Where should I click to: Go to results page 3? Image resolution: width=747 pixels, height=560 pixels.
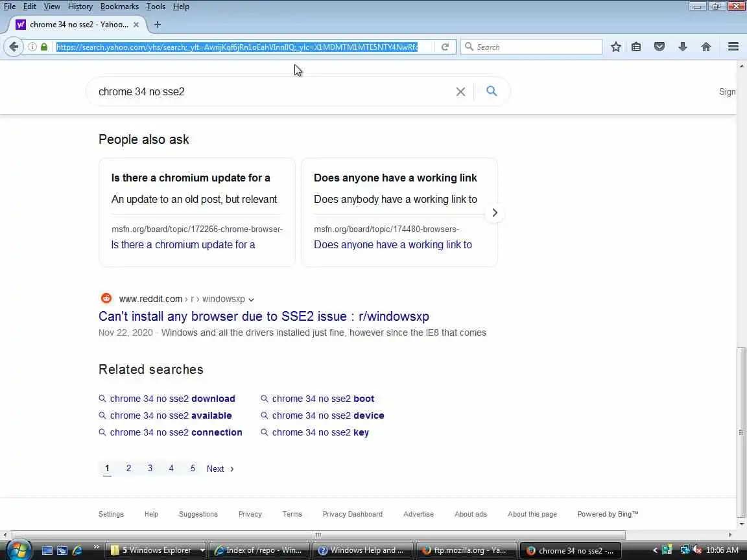click(x=150, y=468)
